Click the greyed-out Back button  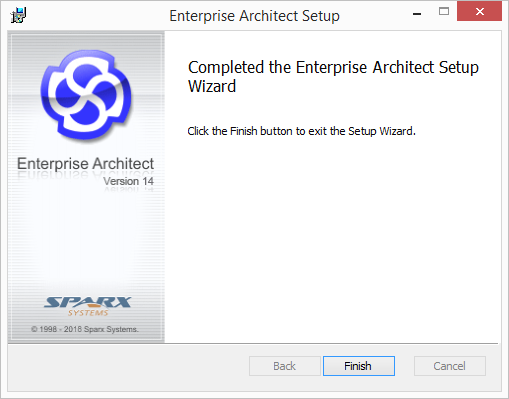284,366
